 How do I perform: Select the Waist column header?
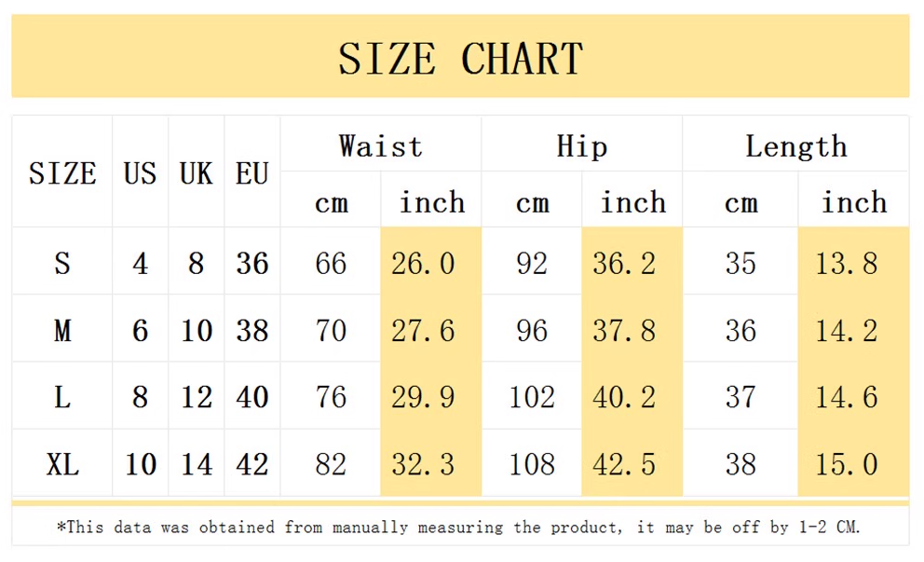(x=380, y=146)
